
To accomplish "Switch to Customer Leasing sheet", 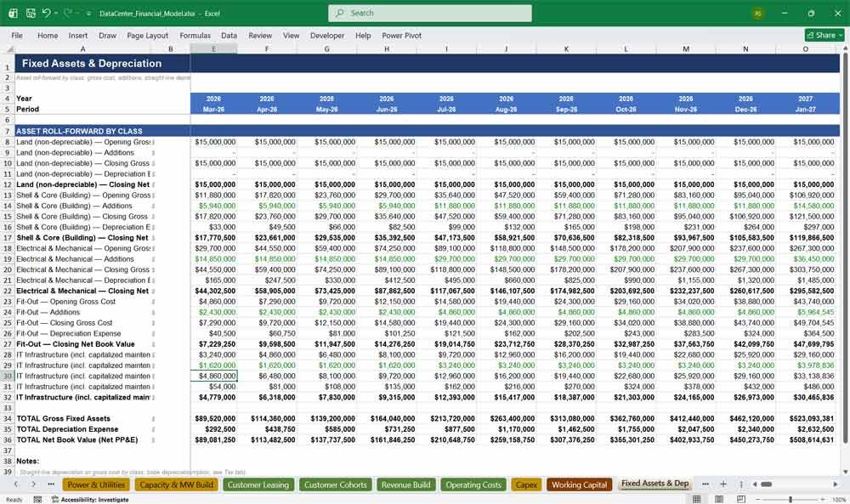I will (258, 484).
